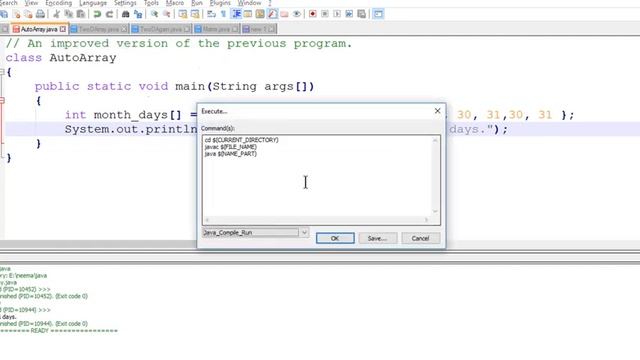Expand the Java_Compile_Run script dropdown
Screen dimensions: 640x360
click(304, 233)
